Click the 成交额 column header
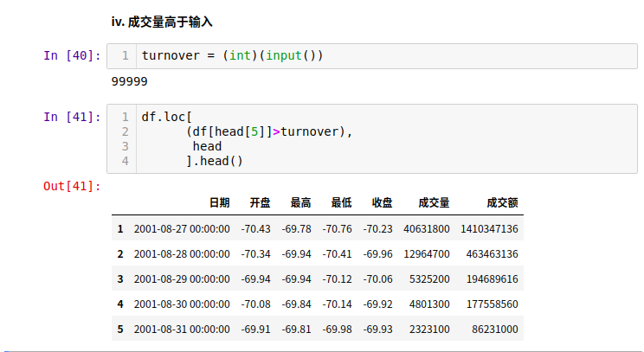Image resolution: width=644 pixels, height=352 pixels. click(x=502, y=202)
